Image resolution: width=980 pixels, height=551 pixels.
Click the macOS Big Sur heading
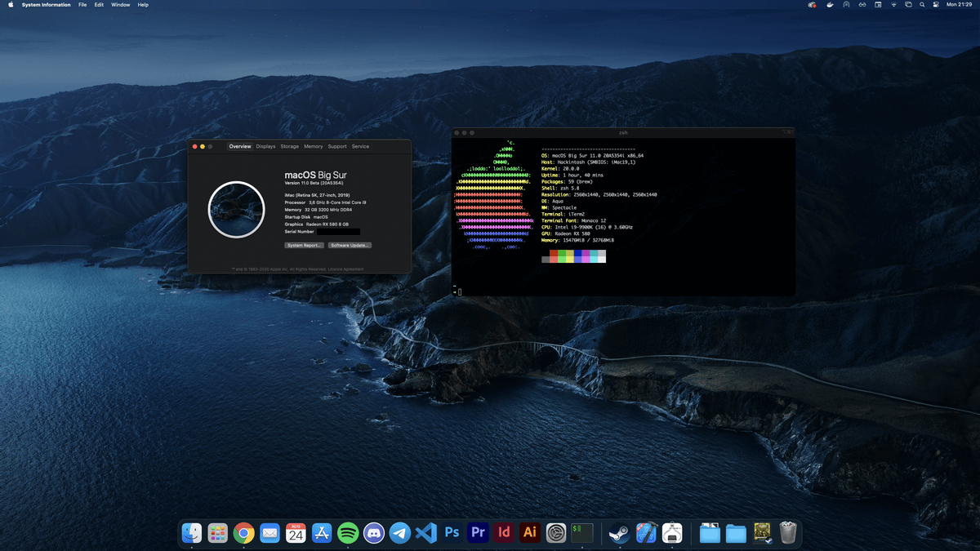click(x=318, y=175)
